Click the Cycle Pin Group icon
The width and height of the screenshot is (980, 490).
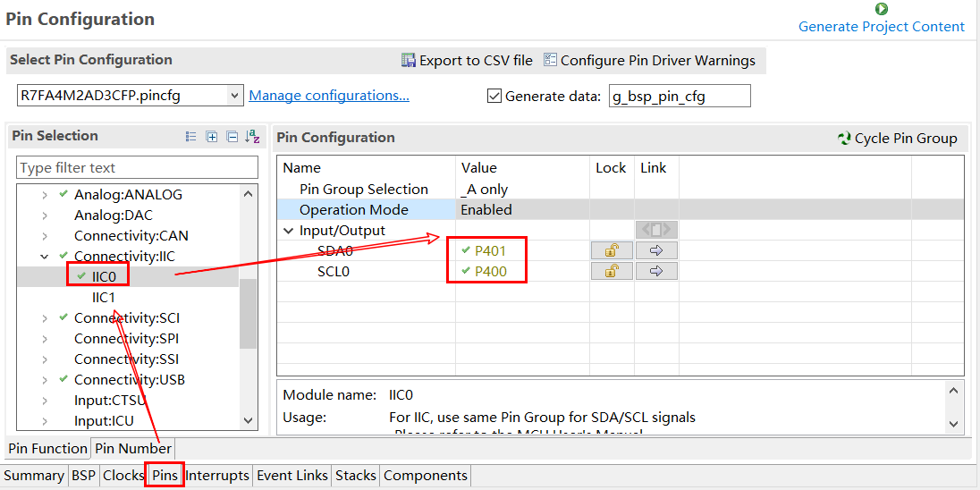click(844, 139)
